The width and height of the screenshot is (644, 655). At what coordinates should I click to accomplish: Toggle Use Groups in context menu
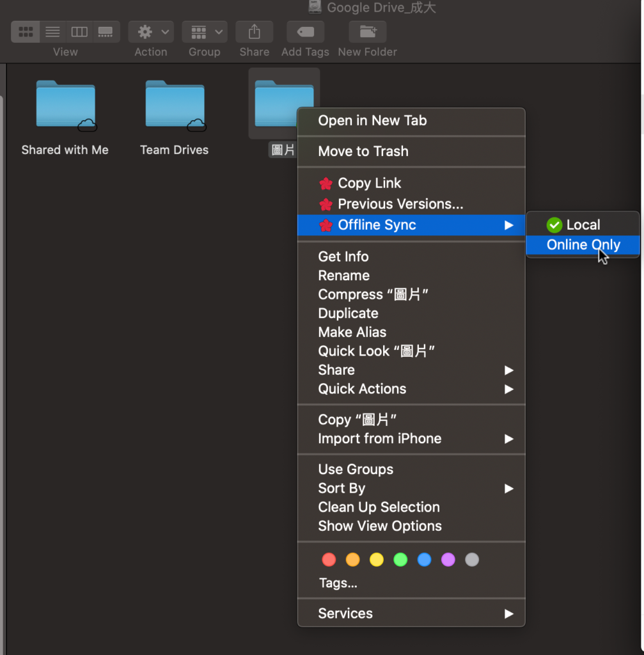pos(356,470)
